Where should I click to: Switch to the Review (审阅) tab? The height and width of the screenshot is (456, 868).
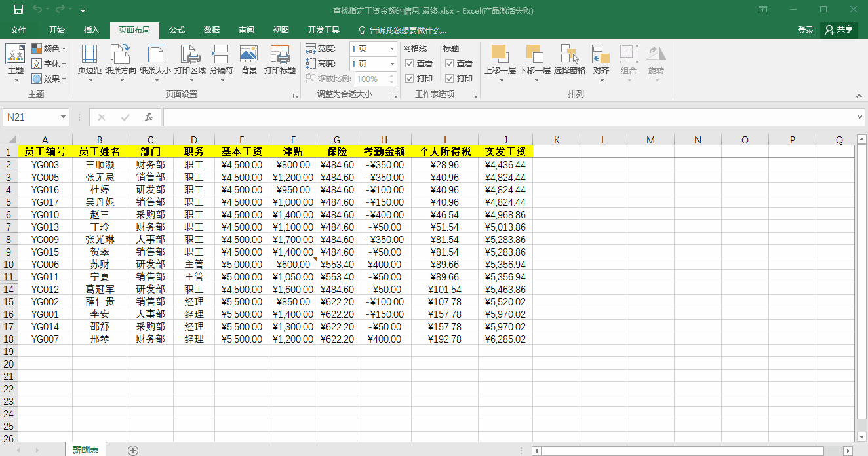tap(247, 30)
